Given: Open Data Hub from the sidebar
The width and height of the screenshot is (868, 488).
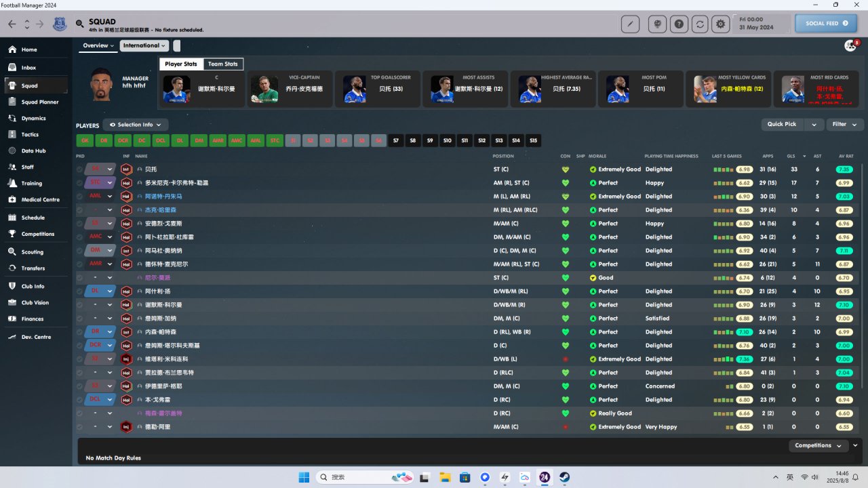Looking at the screenshot, I should (33, 151).
